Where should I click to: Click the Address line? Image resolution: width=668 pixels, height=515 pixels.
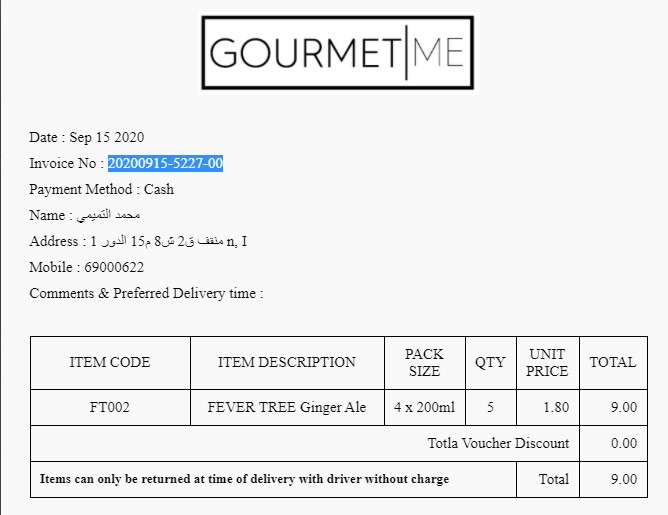(139, 241)
